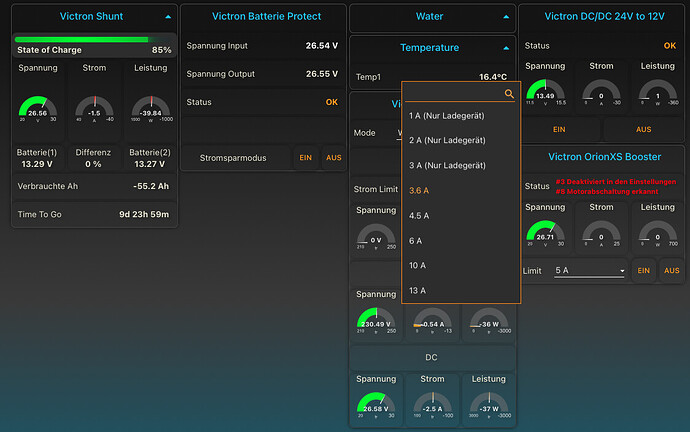This screenshot has width=690, height=432.
Task: Click the DC/DC Spannung 13.49 gauge
Action: [x=545, y=92]
